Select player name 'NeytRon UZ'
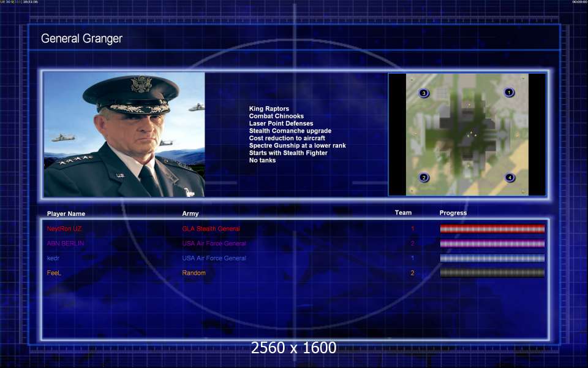The width and height of the screenshot is (588, 368). click(x=64, y=228)
